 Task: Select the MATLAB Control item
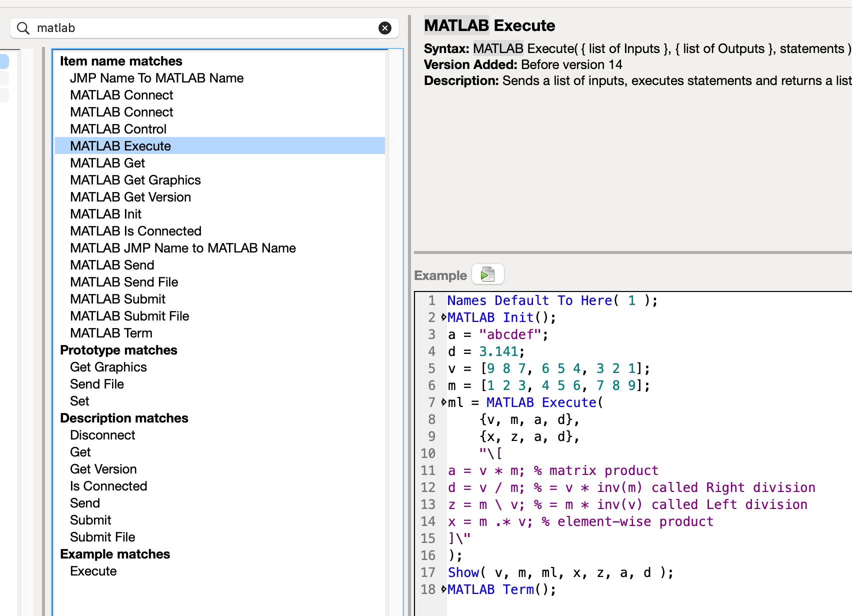pos(118,129)
